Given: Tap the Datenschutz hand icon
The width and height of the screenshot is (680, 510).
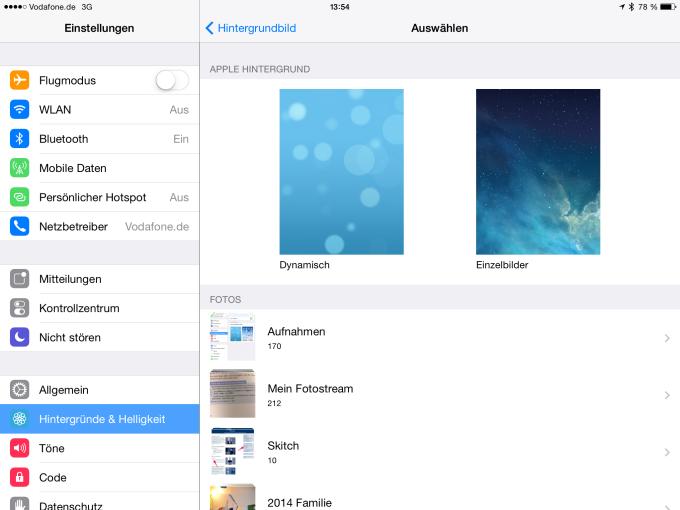Looking at the screenshot, I should coord(20,503).
